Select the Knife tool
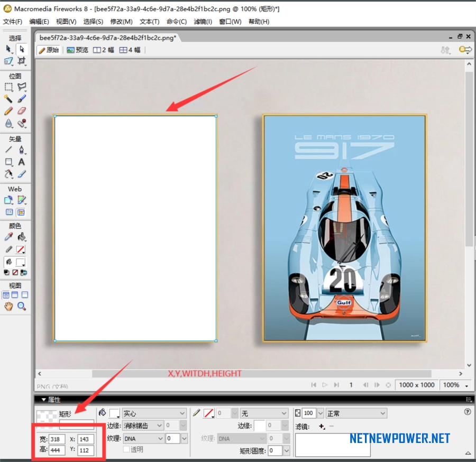Viewport: 476px width, 462px height. point(21,174)
